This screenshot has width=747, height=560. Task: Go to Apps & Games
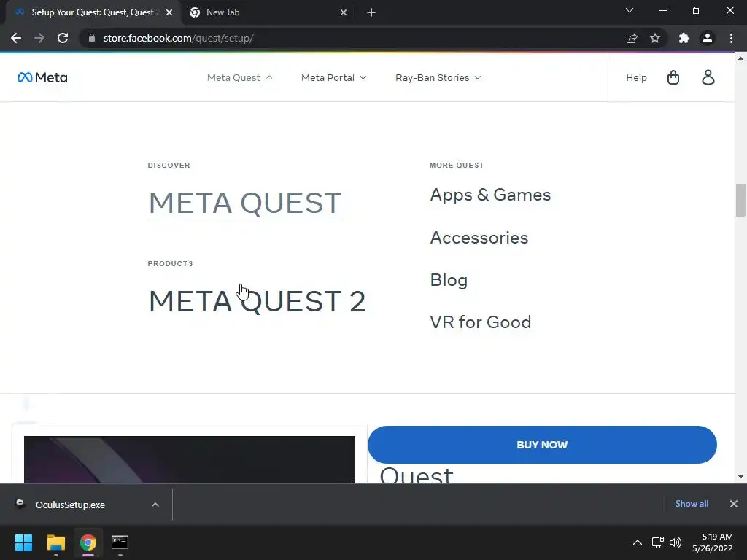[x=490, y=195]
